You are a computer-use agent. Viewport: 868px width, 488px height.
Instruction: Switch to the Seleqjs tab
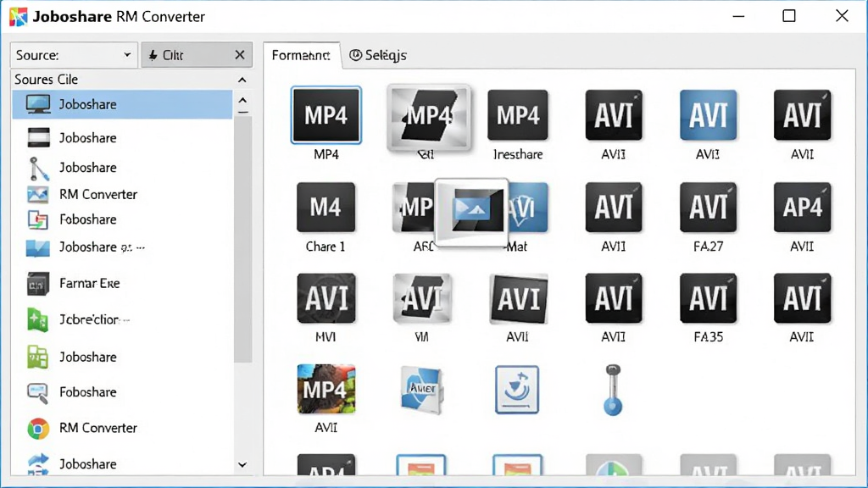378,55
